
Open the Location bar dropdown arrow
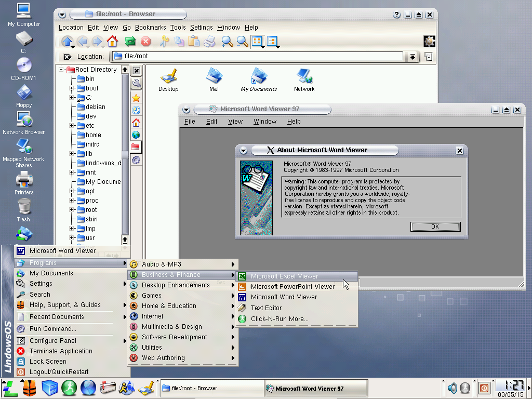pyautogui.click(x=412, y=57)
